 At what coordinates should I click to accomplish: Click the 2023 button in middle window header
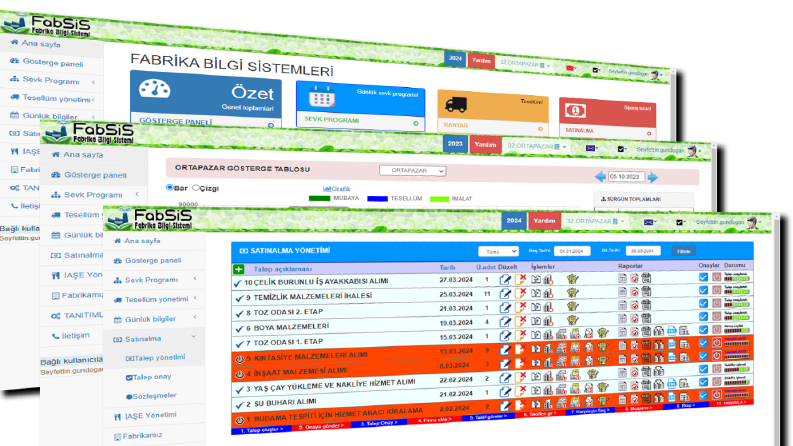click(455, 144)
